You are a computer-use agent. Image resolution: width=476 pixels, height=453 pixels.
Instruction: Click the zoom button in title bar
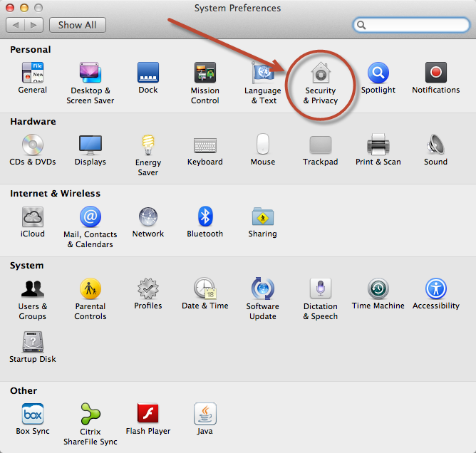coord(38,8)
